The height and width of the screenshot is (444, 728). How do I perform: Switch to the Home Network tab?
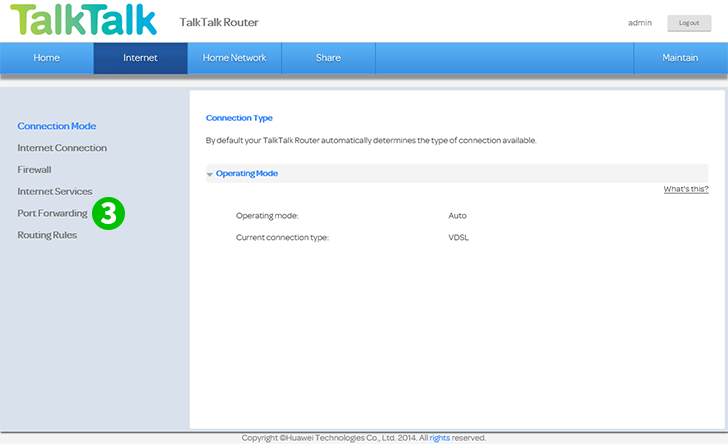pos(234,58)
